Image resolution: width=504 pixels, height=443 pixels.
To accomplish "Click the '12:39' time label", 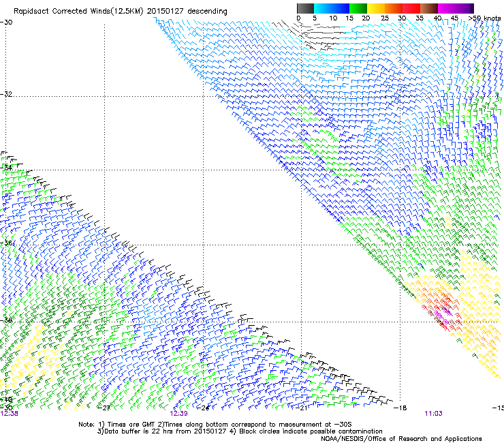I will coord(178,414).
